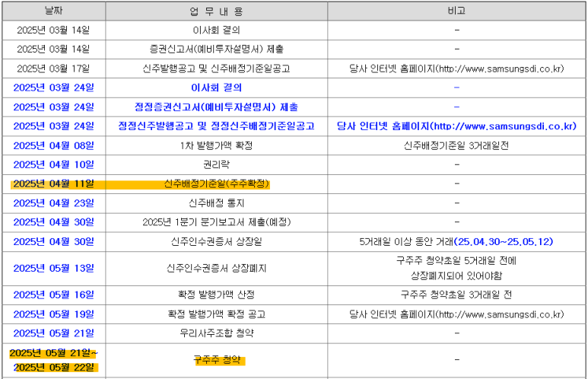588x379 pixels.
Task: Select '정정신주발행공고 및 정정신주배정기준일공고' cell
Action: point(216,126)
